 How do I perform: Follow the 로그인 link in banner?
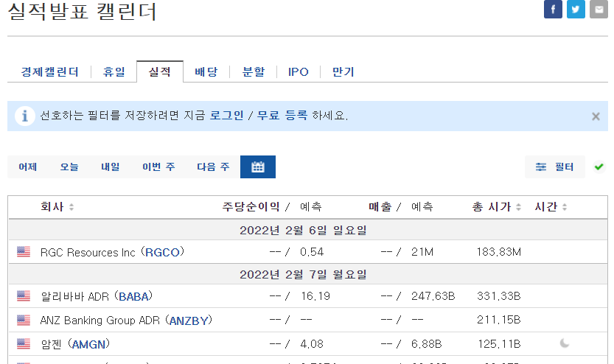click(227, 116)
